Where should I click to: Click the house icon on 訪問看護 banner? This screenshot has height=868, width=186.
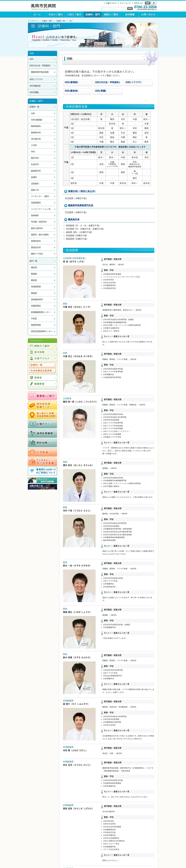(32, 452)
